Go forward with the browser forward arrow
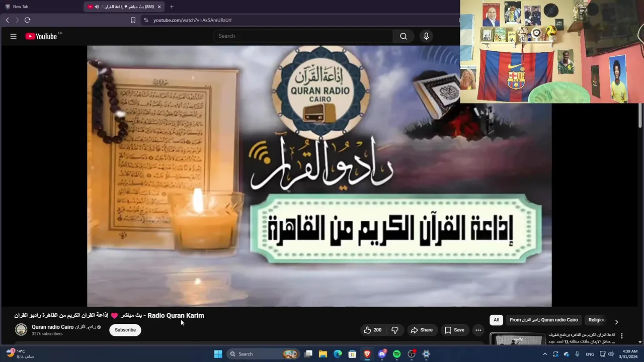Screen dimensions: 644x362 17,20
